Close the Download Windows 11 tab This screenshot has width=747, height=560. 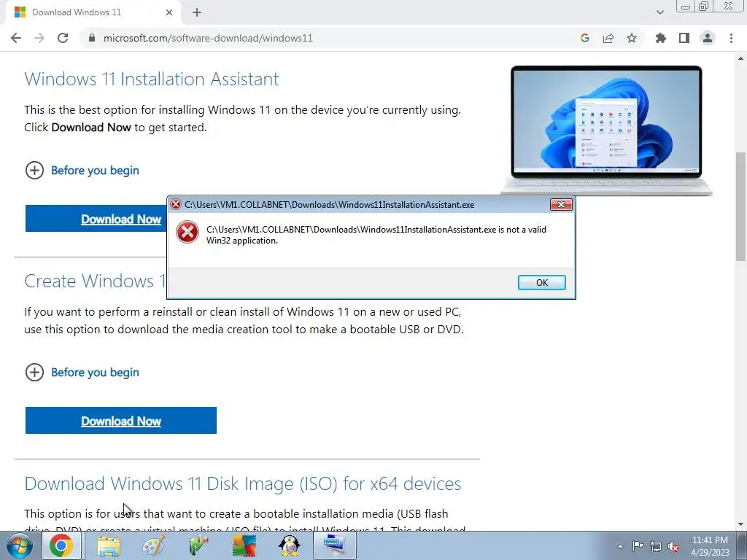[x=169, y=12]
